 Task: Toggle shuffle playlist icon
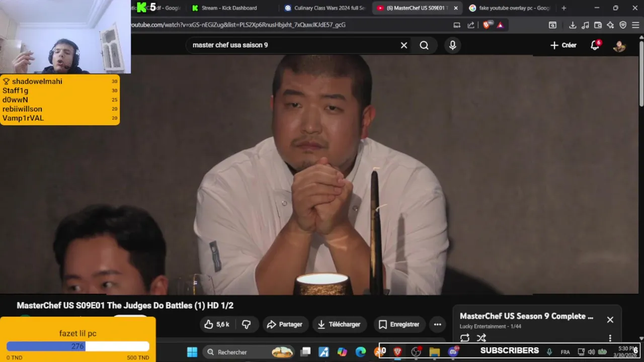481,338
